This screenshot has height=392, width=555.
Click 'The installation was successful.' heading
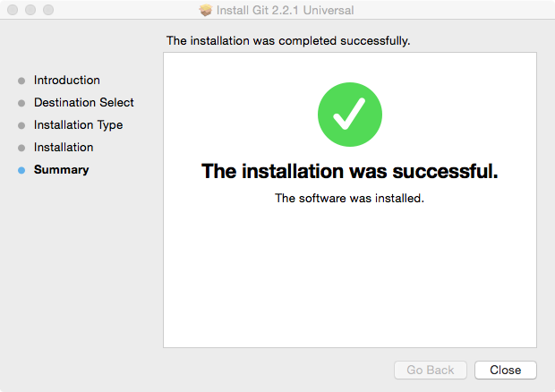(x=349, y=171)
